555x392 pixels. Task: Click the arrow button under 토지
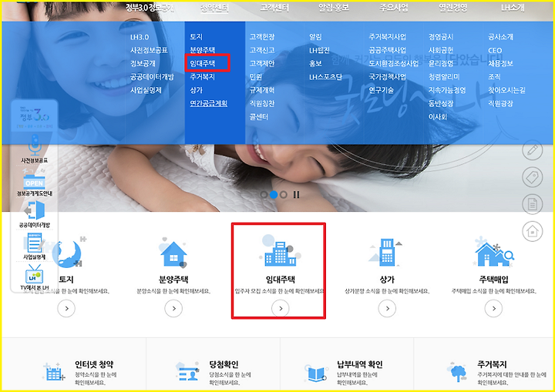click(x=66, y=309)
